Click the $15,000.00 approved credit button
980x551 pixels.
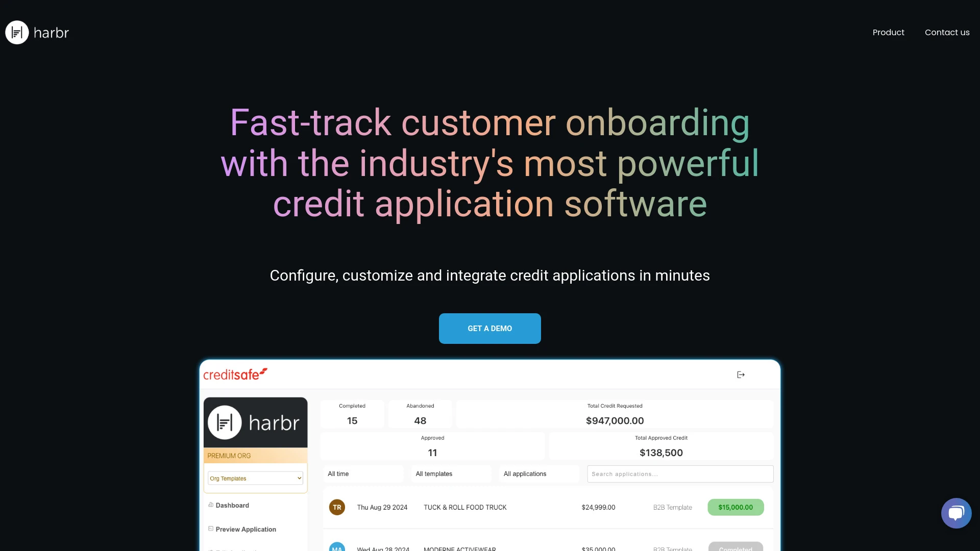click(x=736, y=507)
